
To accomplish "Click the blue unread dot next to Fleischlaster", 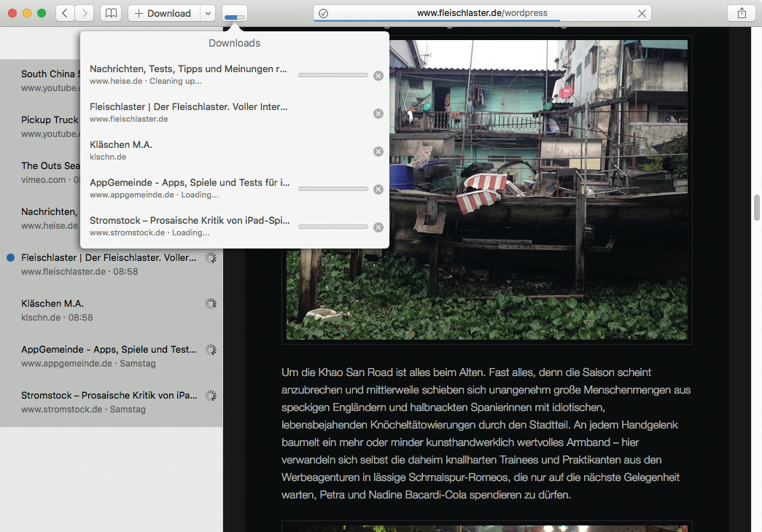I will 10,257.
